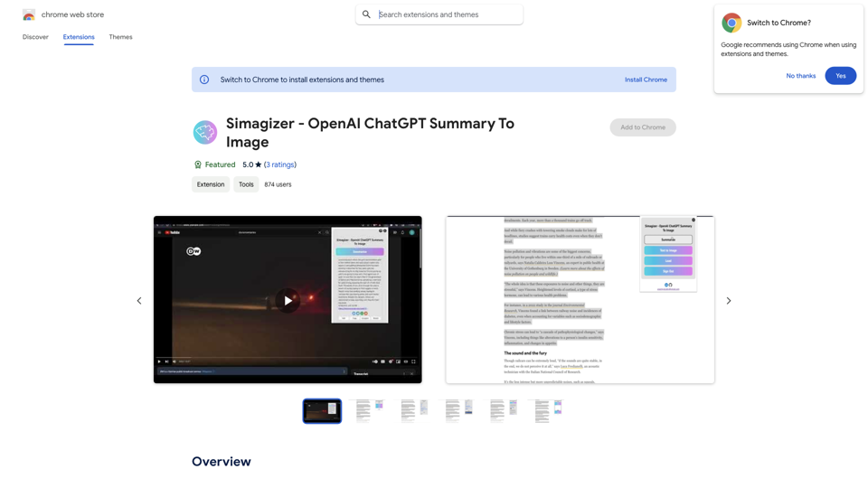Click the chrome web store title text
This screenshot has width=868, height=488.
pos(72,14)
